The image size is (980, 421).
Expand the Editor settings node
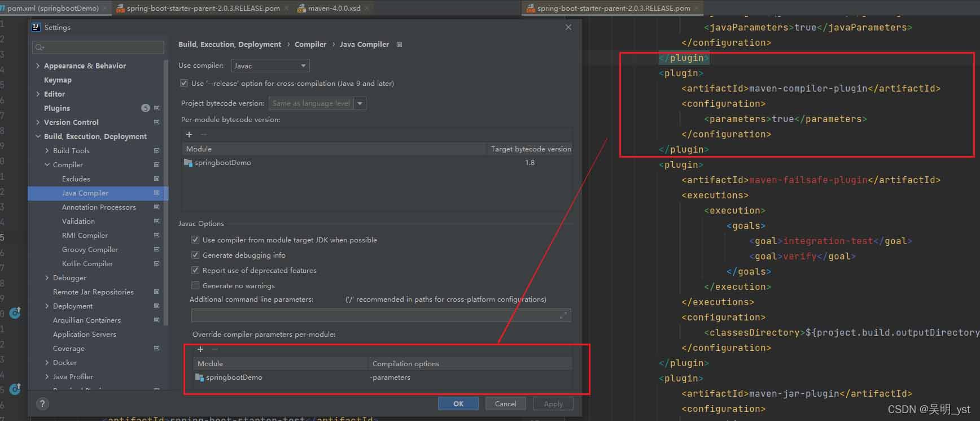[38, 94]
